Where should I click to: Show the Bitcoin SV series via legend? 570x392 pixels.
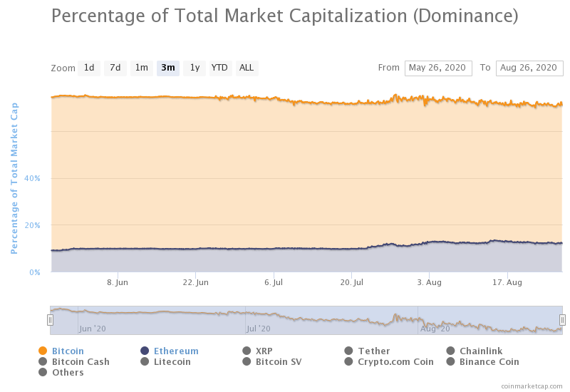(x=272, y=362)
